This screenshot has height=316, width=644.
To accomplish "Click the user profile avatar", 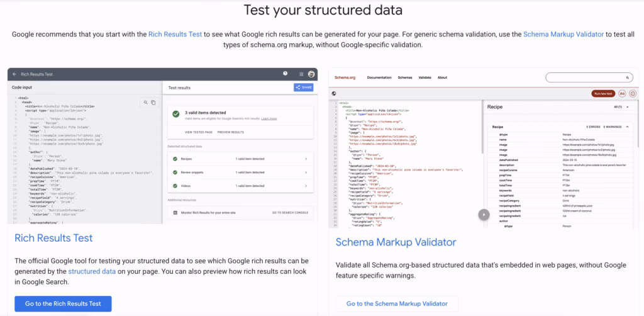I will point(311,74).
